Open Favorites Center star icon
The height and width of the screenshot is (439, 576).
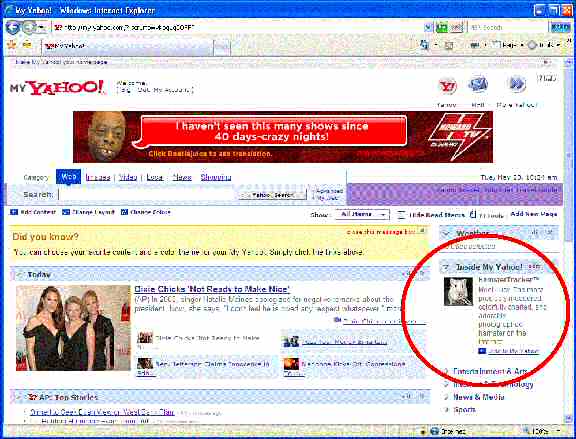tap(12, 45)
